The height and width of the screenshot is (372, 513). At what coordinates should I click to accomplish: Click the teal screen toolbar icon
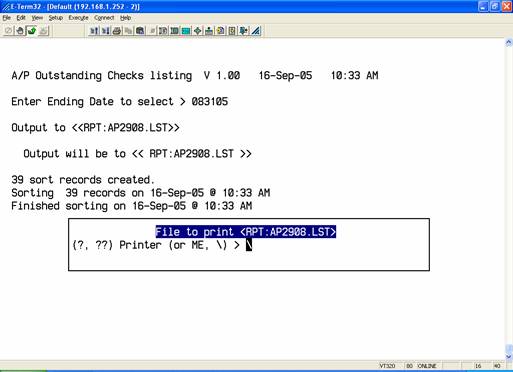pyautogui.click(x=186, y=31)
